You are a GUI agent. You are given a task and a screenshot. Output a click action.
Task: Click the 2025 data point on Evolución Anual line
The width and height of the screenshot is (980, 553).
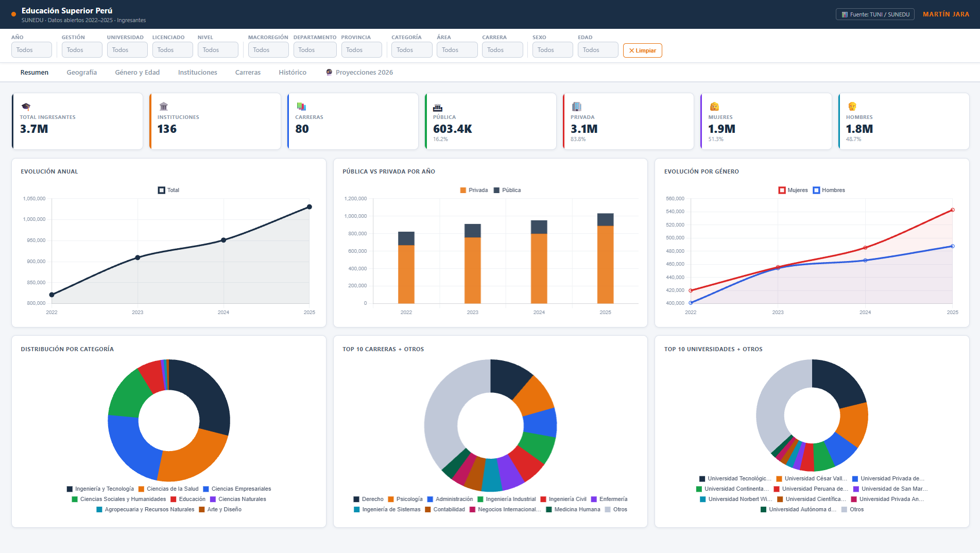point(310,207)
